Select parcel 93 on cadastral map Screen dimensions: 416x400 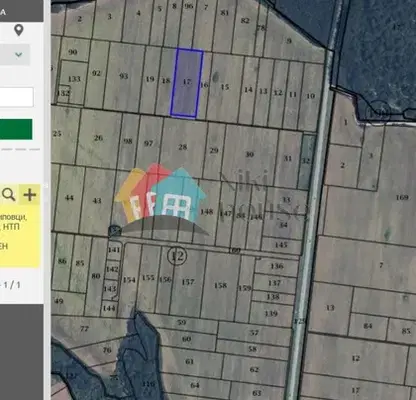[x=124, y=76]
